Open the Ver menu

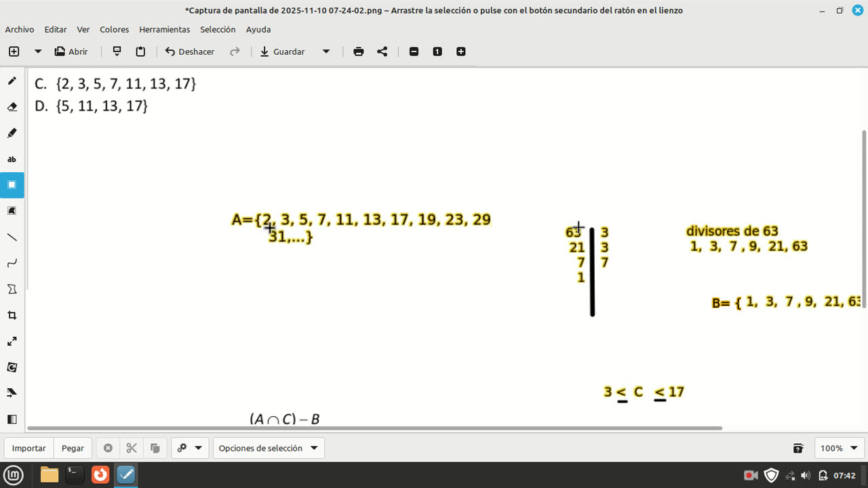click(83, 29)
